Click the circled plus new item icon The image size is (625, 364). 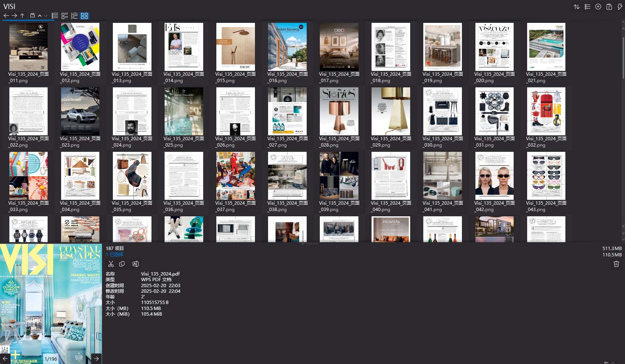598,7
